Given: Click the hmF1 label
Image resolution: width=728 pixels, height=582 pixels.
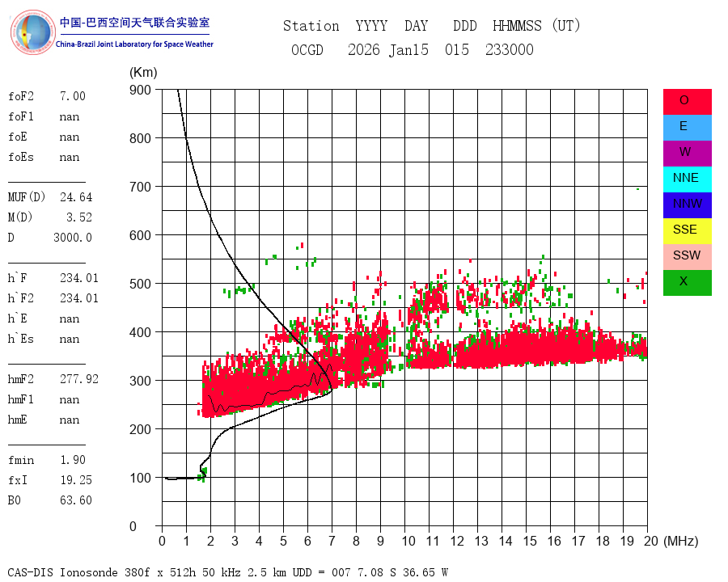Looking at the screenshot, I should [21, 399].
